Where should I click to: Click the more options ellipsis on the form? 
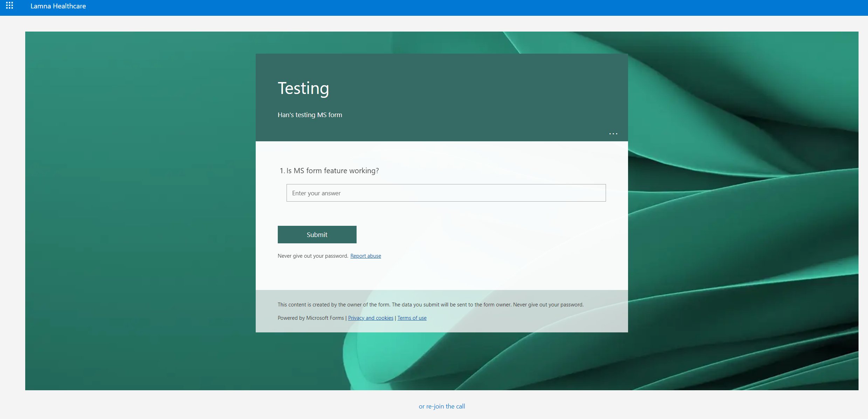(x=613, y=134)
